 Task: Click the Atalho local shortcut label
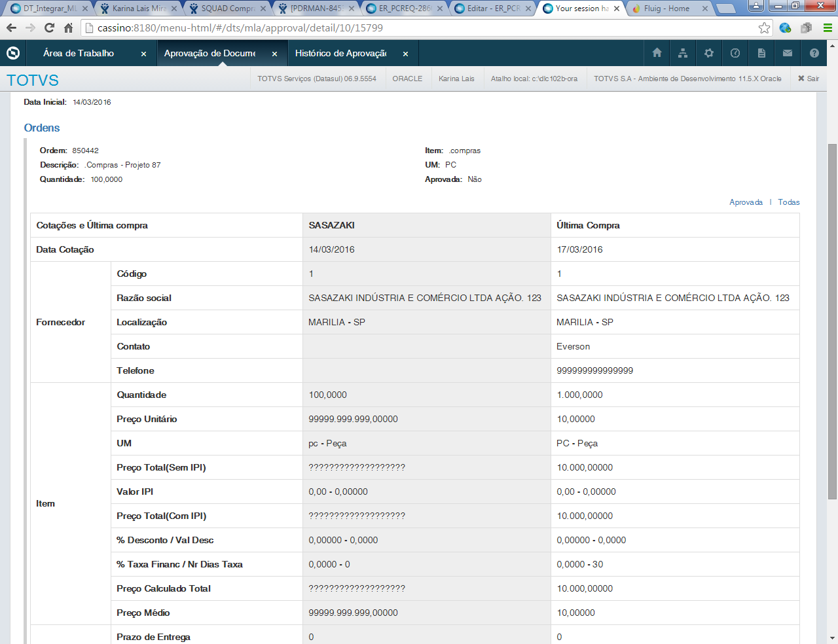pos(534,79)
